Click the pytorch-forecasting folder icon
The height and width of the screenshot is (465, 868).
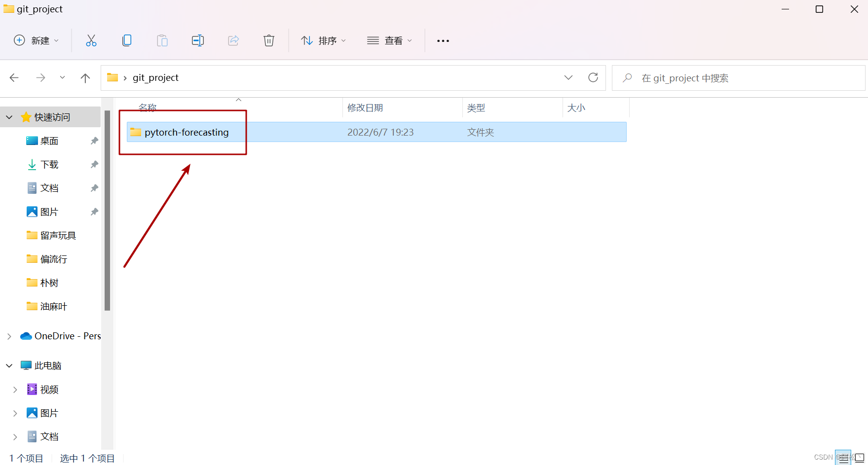136,132
